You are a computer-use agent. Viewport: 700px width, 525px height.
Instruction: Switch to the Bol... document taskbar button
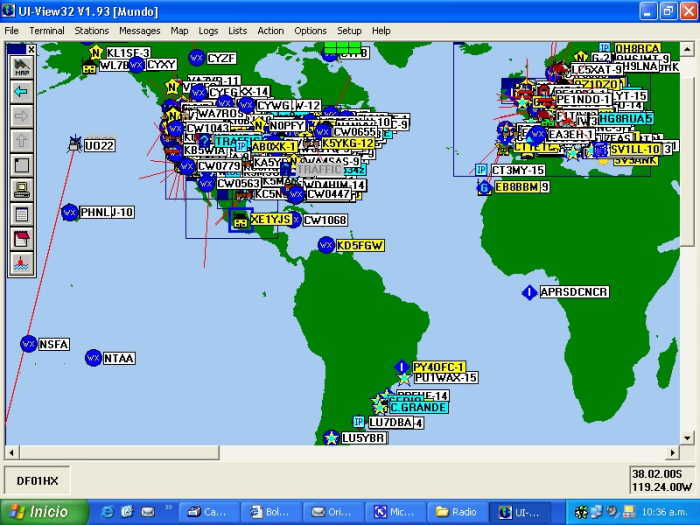(x=271, y=512)
